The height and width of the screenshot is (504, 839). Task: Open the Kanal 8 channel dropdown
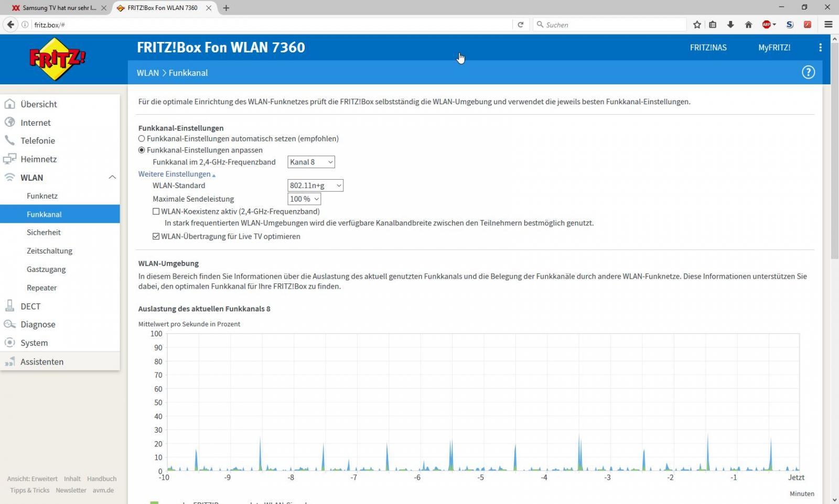(x=311, y=162)
